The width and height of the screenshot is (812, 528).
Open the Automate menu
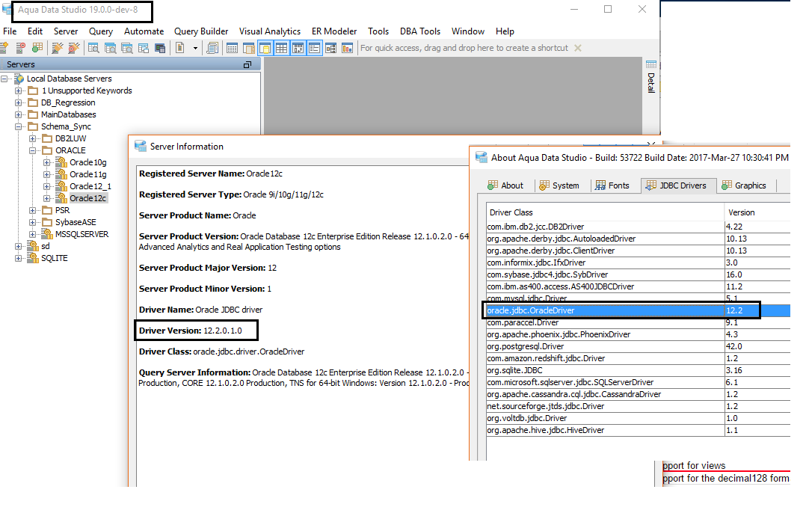tap(144, 31)
